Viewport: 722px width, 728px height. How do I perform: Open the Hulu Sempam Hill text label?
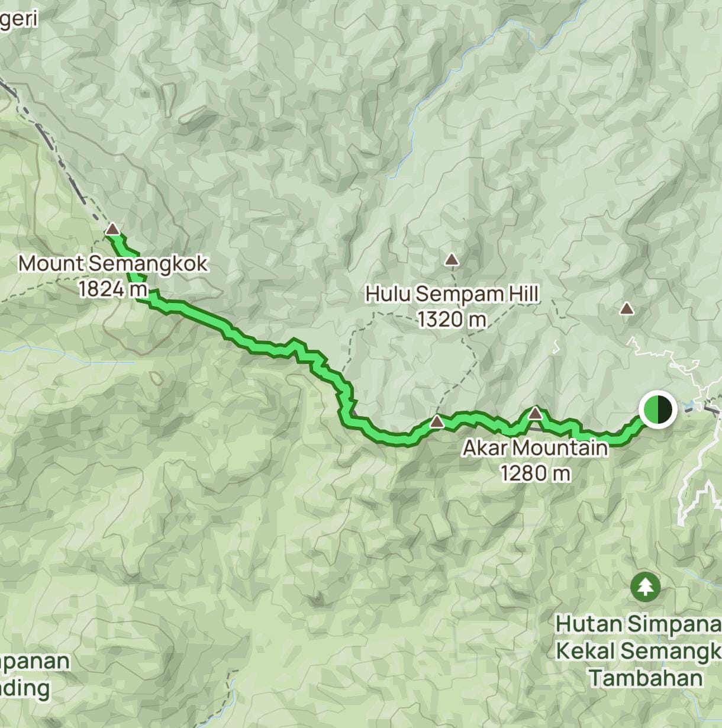tap(452, 294)
